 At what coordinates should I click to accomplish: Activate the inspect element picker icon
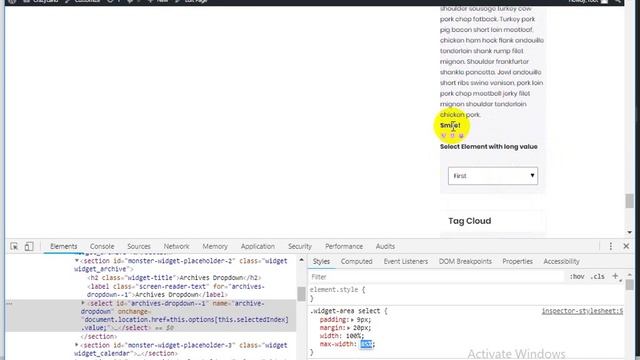click(14, 246)
